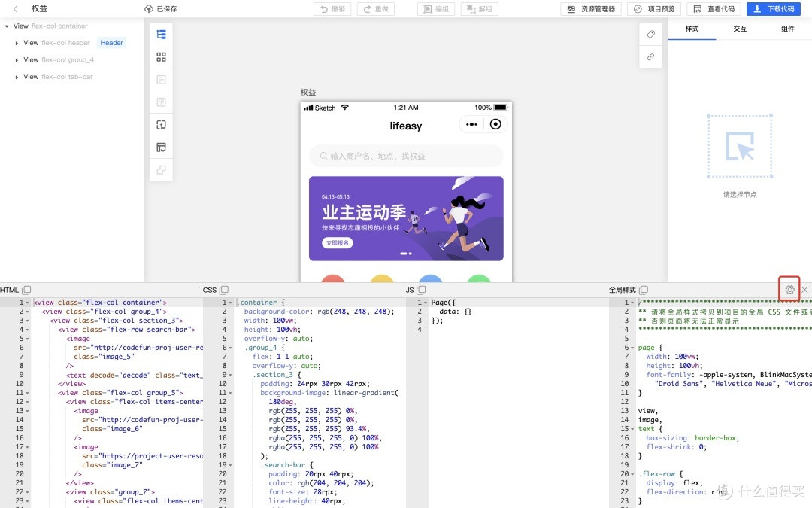Open code panel settings gear
Screen dimensions: 812x508
point(789,290)
